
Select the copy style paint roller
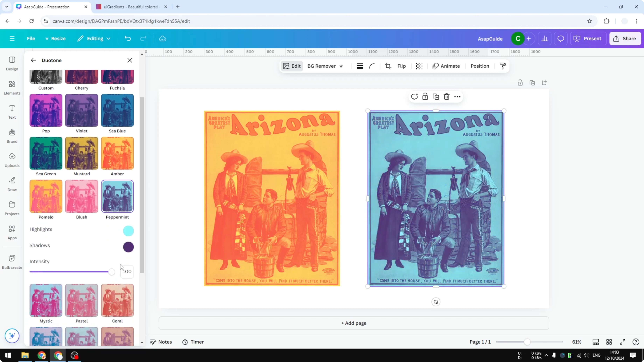tap(503, 66)
